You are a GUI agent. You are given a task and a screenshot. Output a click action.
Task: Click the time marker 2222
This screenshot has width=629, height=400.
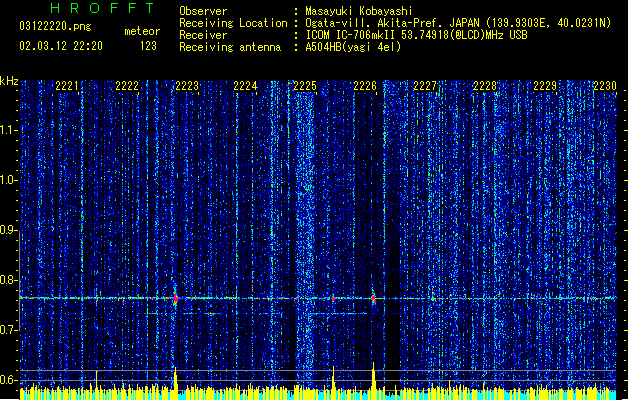point(127,86)
